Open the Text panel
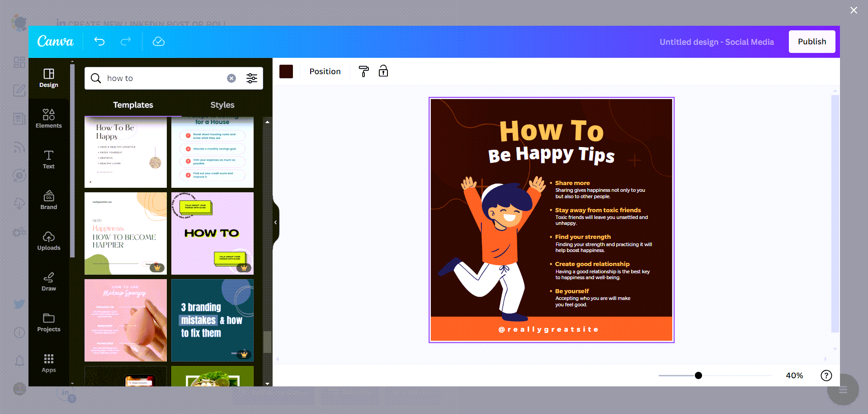Viewport: 868px width, 414px height. (x=48, y=159)
